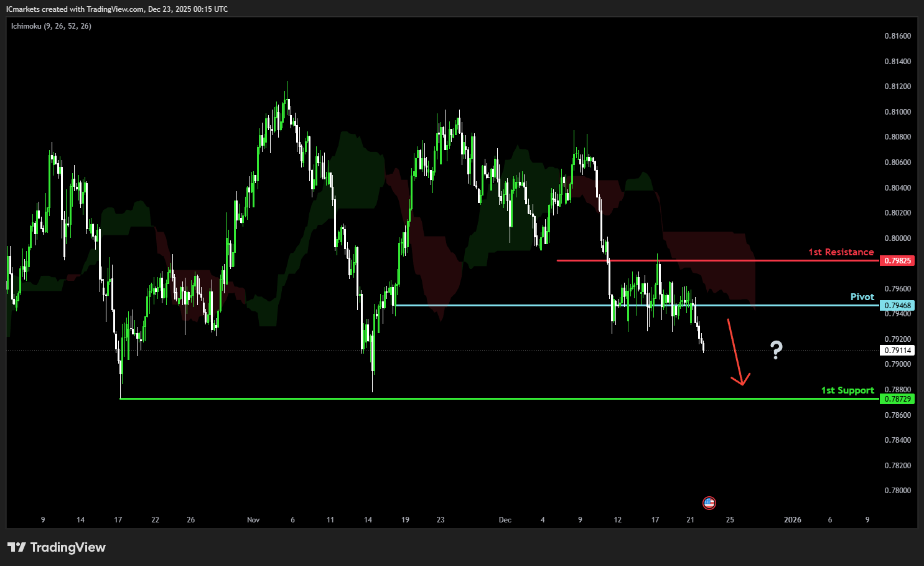This screenshot has width=924, height=566.
Task: Click the "Nov" label on time axis
Action: [x=253, y=519]
